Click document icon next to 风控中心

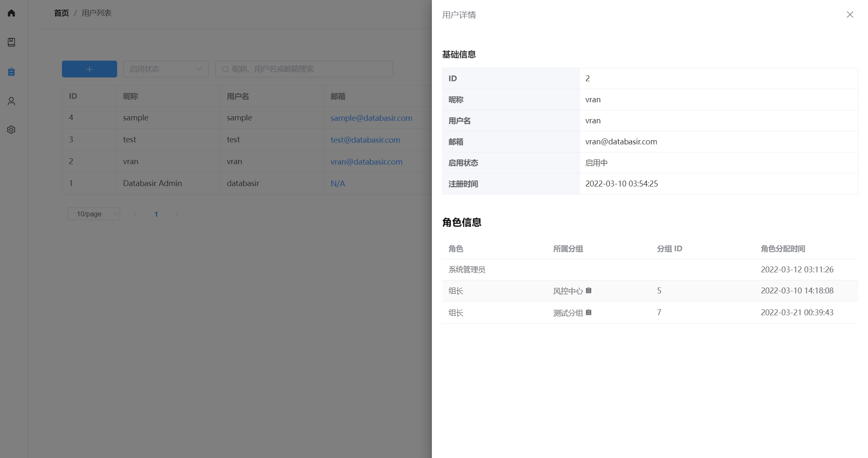coord(589,290)
